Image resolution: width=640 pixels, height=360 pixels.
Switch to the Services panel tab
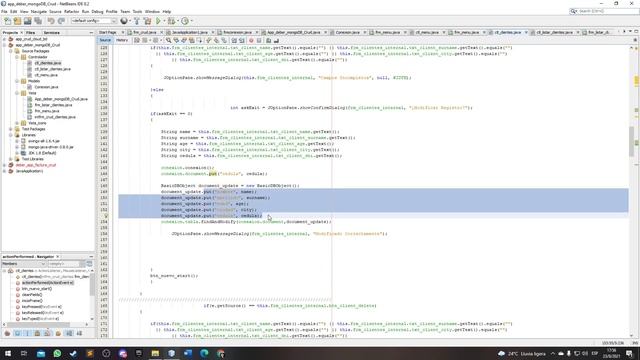[51, 32]
